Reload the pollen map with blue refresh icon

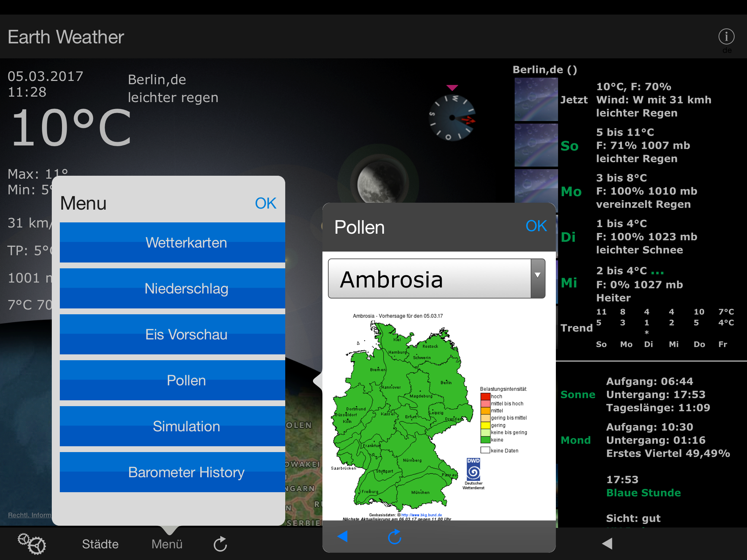394,537
